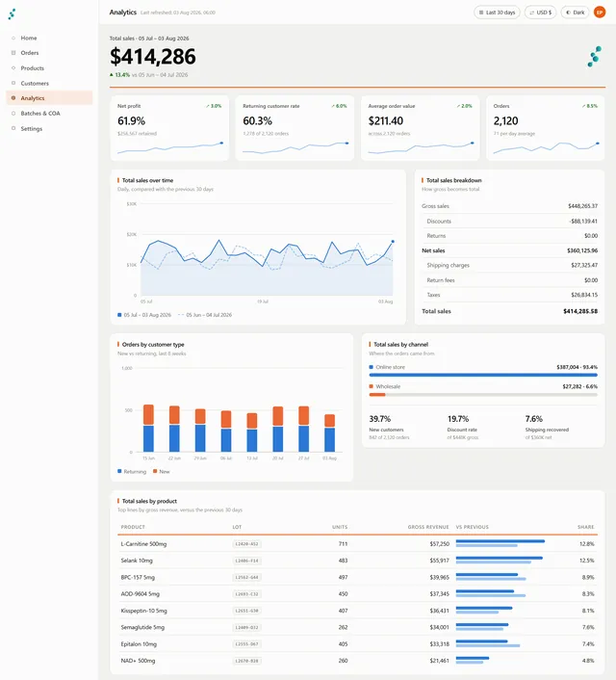Click the Net profit sparkline chart
The width and height of the screenshot is (616, 680).
pyautogui.click(x=170, y=147)
